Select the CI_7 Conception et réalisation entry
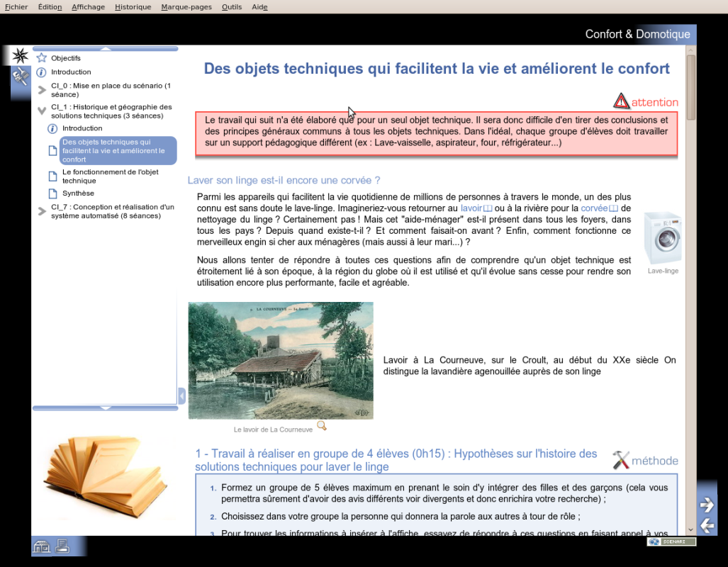The width and height of the screenshot is (728, 567). pyautogui.click(x=113, y=211)
